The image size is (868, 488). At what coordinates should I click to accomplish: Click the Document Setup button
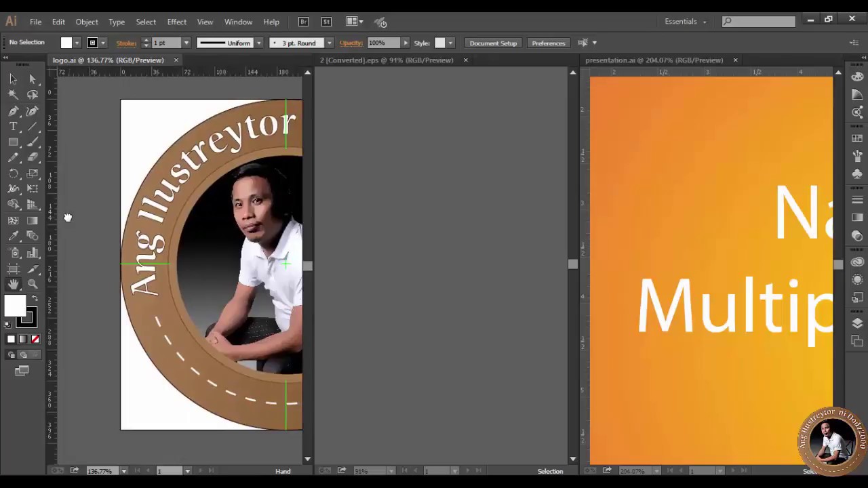click(x=493, y=43)
